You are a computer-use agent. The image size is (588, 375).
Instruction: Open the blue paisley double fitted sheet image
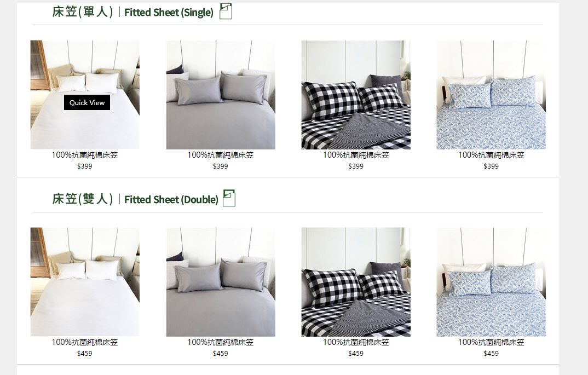(491, 282)
